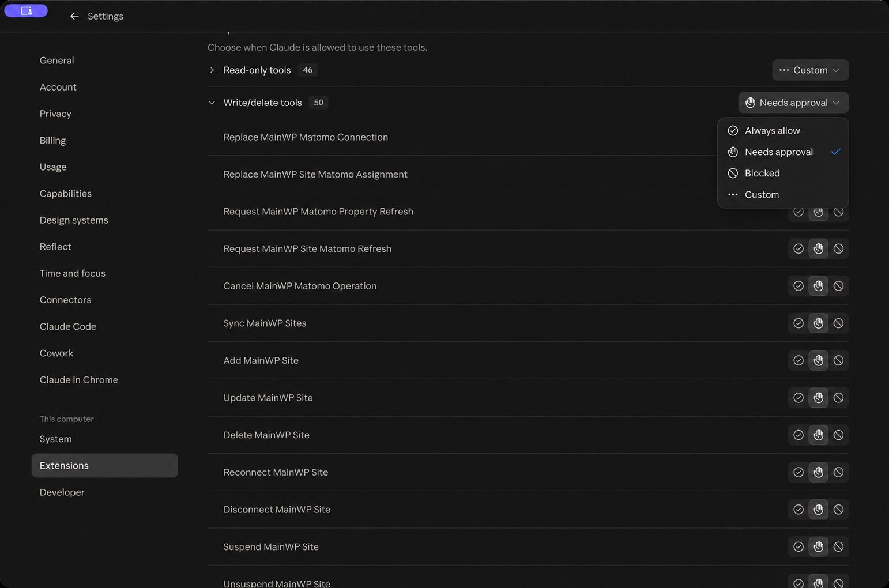Viewport: 889px width, 588px height.
Task: Always allow the Update MainWP Site tool
Action: [x=798, y=398]
